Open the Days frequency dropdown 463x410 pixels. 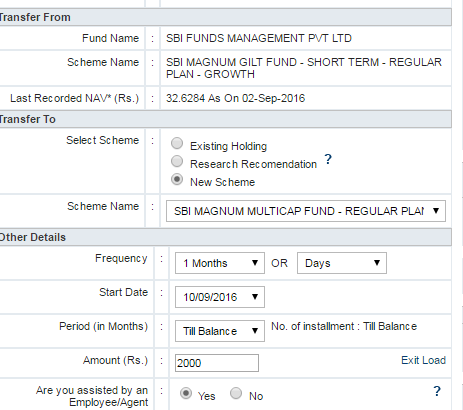tap(342, 263)
